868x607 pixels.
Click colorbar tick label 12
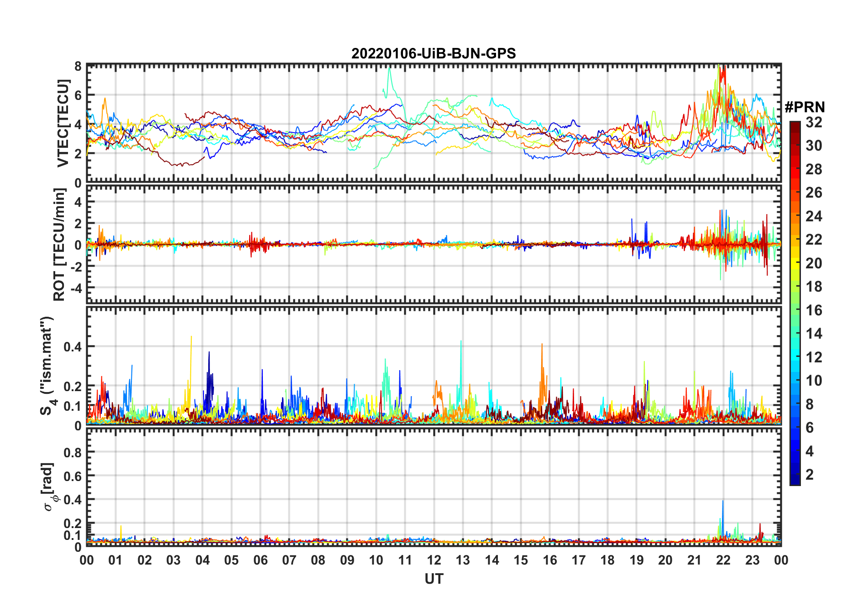point(814,357)
